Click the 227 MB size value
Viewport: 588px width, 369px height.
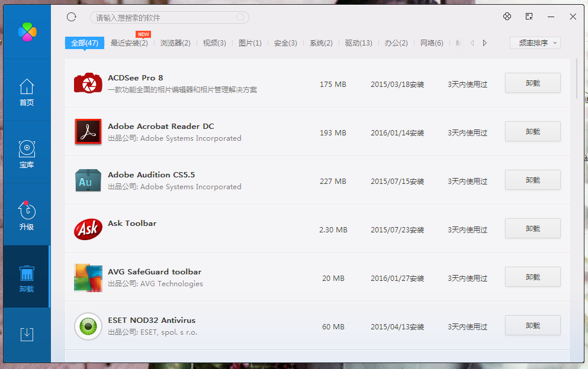[333, 182]
